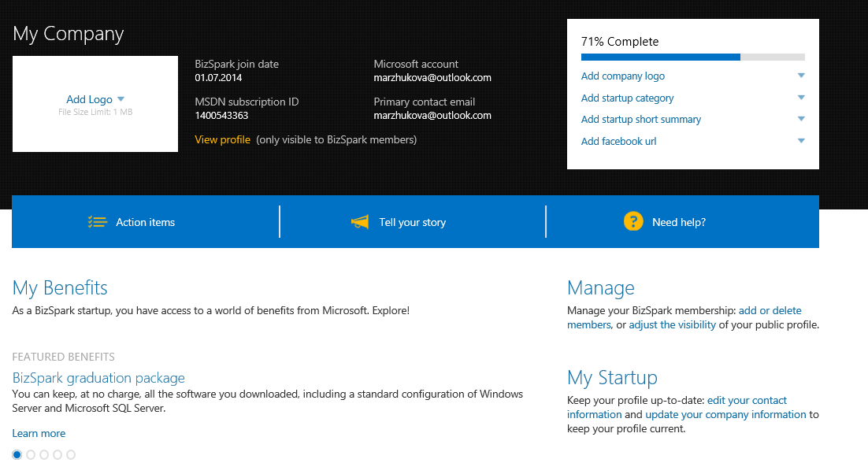Click the My Company page title
Image resolution: width=868 pixels, height=474 pixels.
coord(68,34)
